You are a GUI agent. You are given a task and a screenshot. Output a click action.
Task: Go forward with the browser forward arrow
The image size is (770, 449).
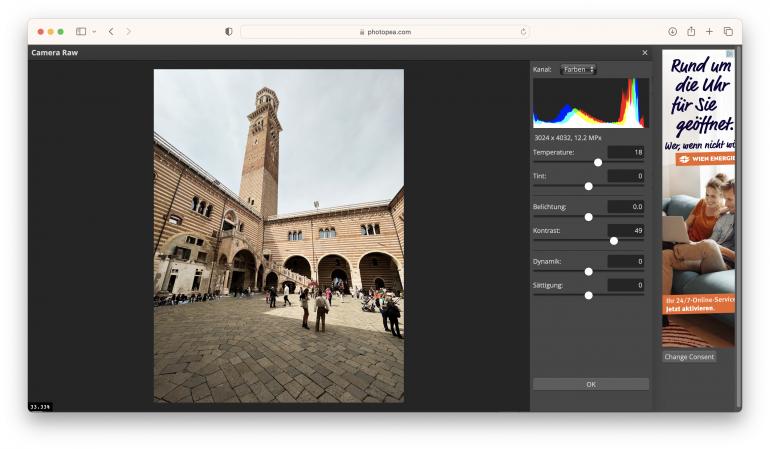click(128, 31)
